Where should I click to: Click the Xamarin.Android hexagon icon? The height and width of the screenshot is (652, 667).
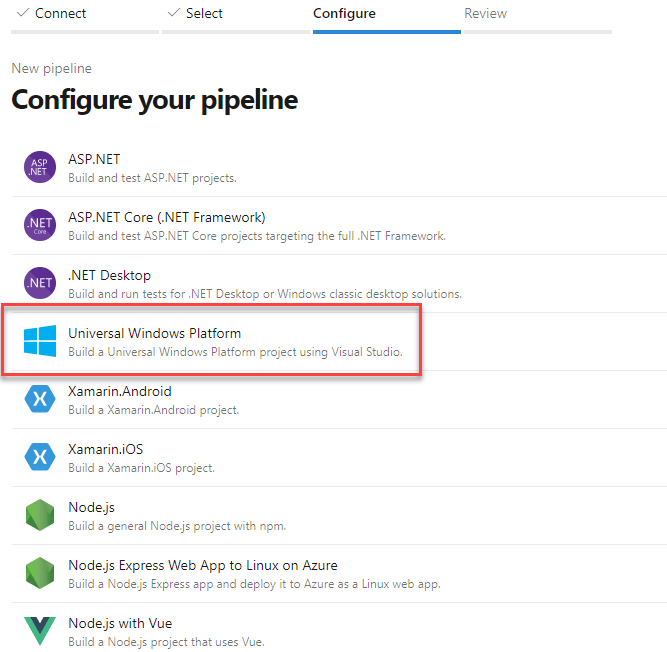pos(40,399)
